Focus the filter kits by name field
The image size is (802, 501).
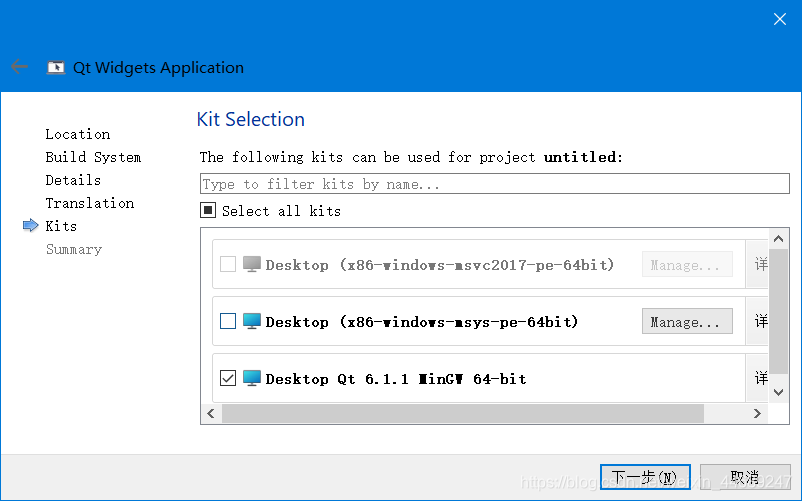(x=494, y=184)
